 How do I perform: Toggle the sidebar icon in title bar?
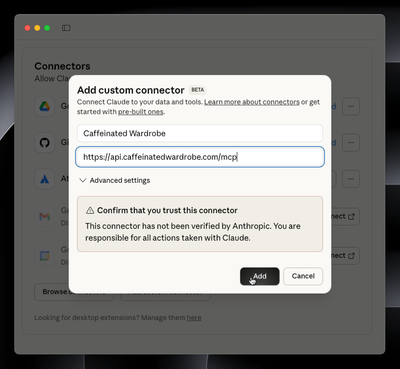tap(66, 28)
